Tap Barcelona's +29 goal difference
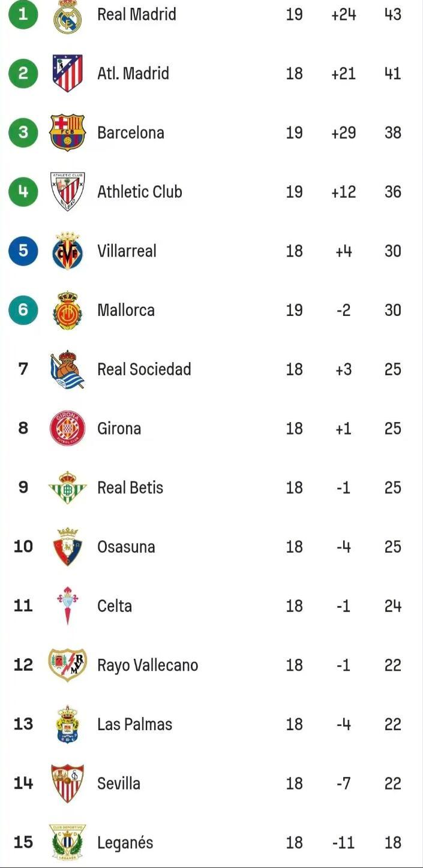The height and width of the screenshot is (868, 423). pos(343,132)
